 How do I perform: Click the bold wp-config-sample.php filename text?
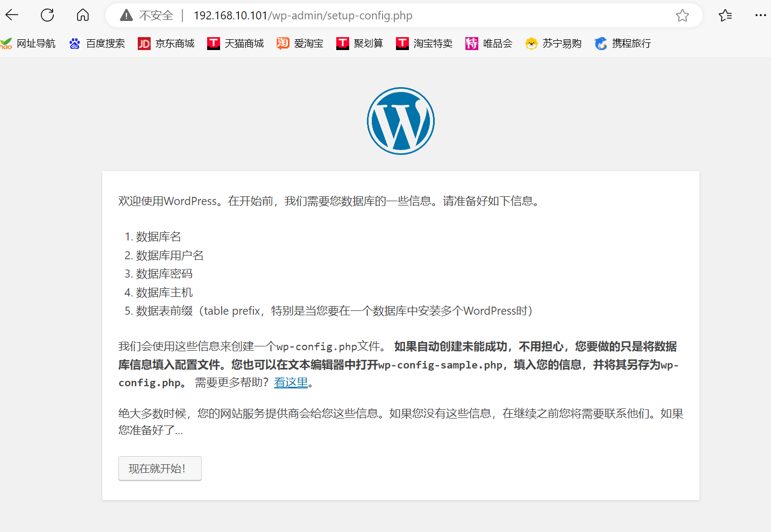(440, 365)
